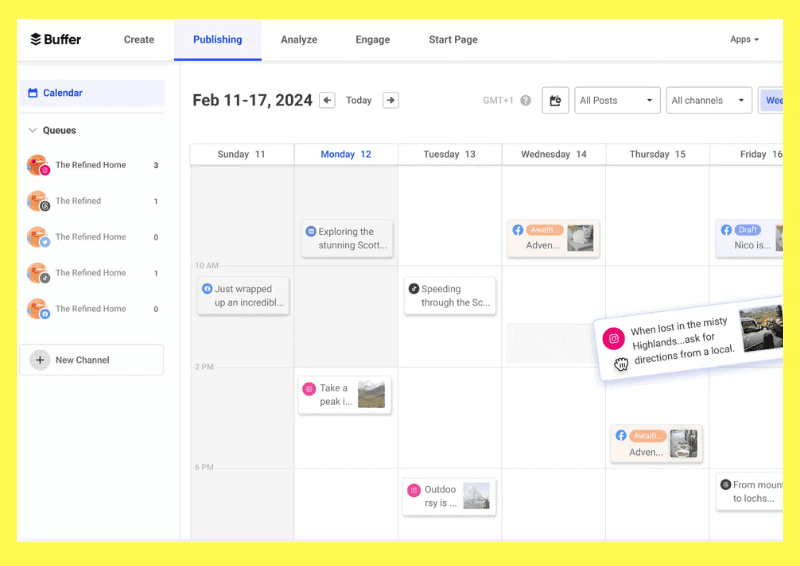Collapse the Queues section chevron
The width and height of the screenshot is (800, 566).
click(x=33, y=130)
